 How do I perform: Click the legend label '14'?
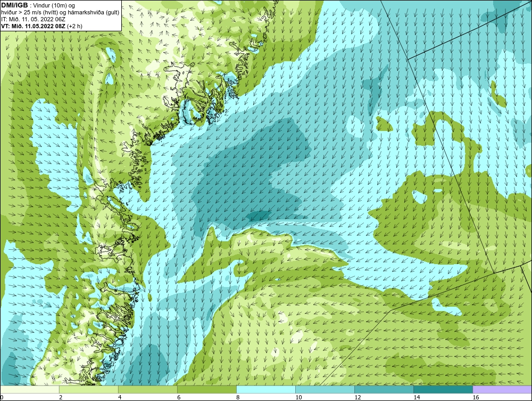tap(417, 397)
